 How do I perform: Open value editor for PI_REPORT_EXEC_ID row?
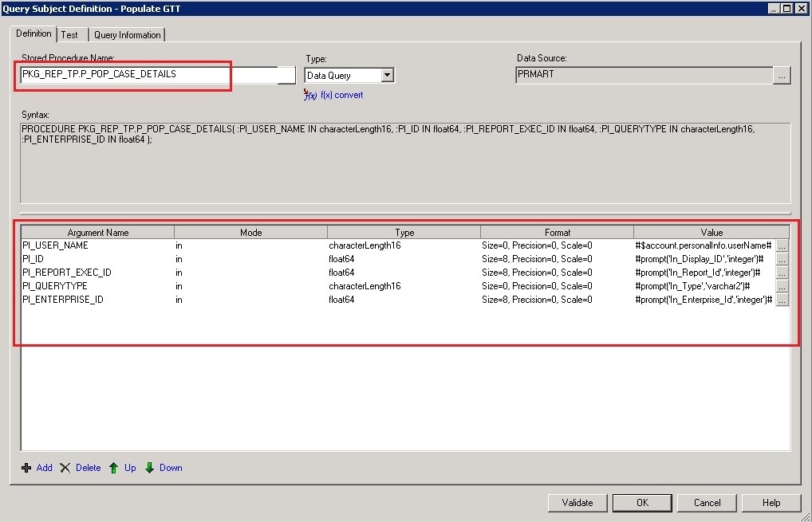(782, 273)
